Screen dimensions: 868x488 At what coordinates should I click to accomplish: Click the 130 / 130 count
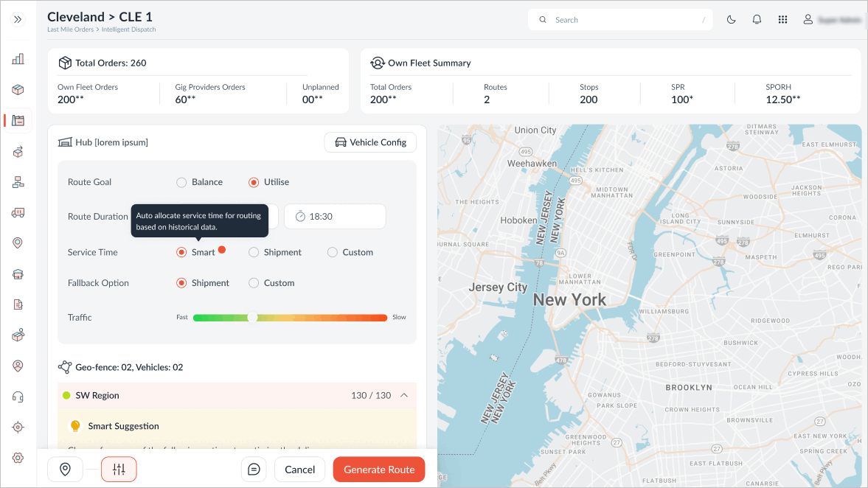[x=371, y=395]
